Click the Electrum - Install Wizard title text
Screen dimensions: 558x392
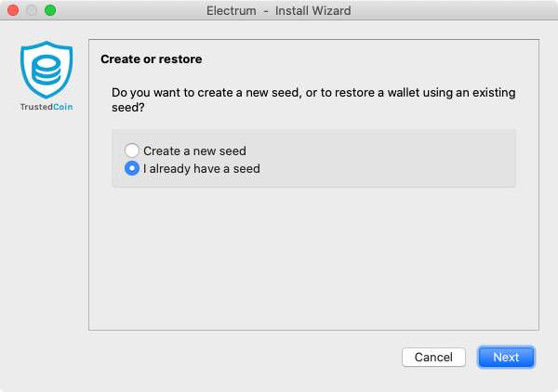(x=279, y=10)
